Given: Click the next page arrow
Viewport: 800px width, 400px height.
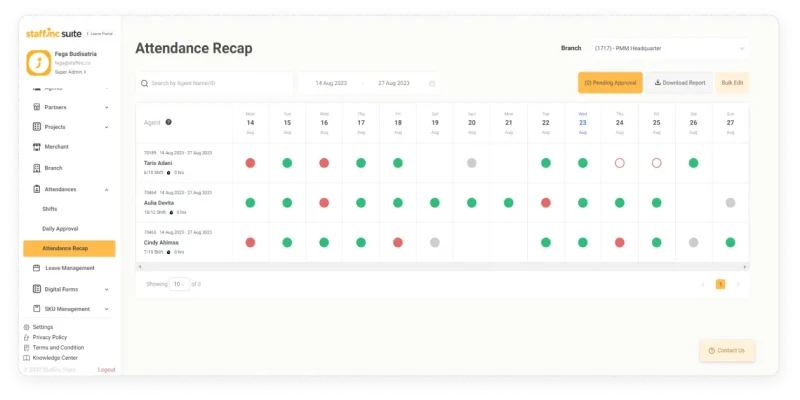Looking at the screenshot, I should [x=737, y=284].
